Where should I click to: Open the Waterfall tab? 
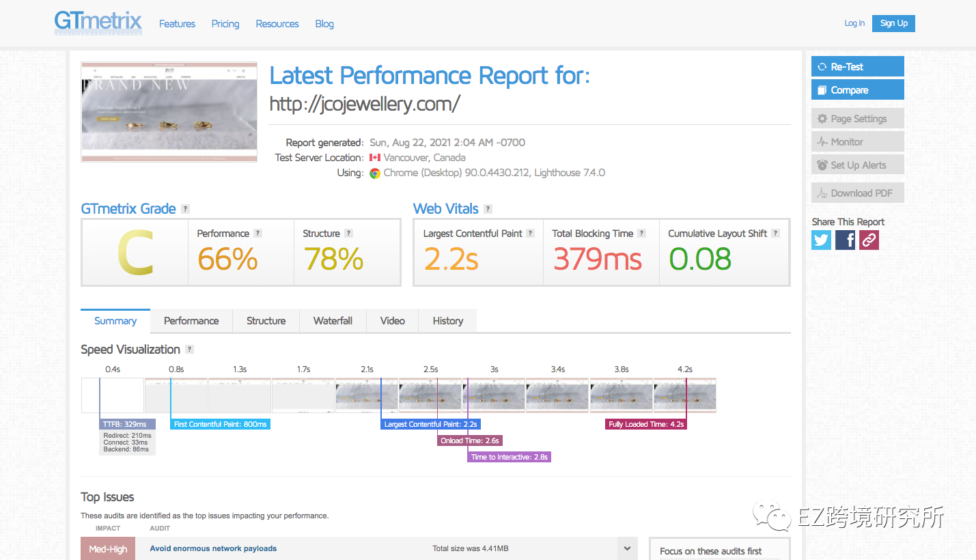coord(333,320)
